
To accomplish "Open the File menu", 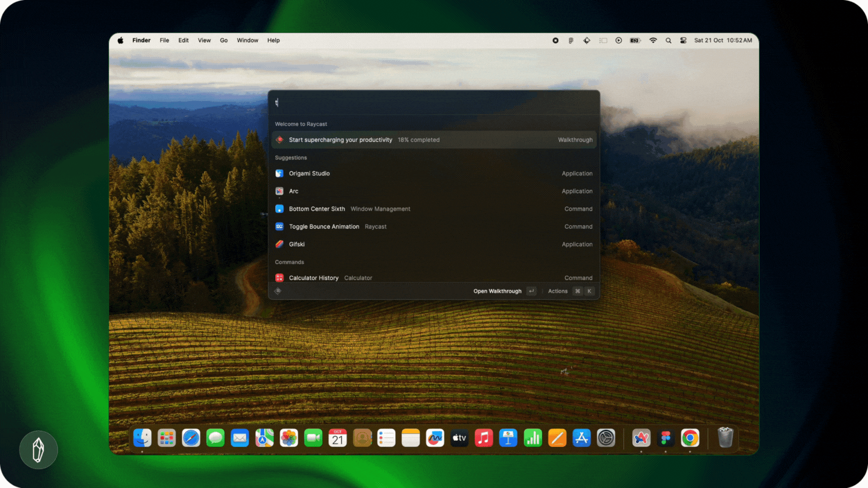I will point(164,40).
